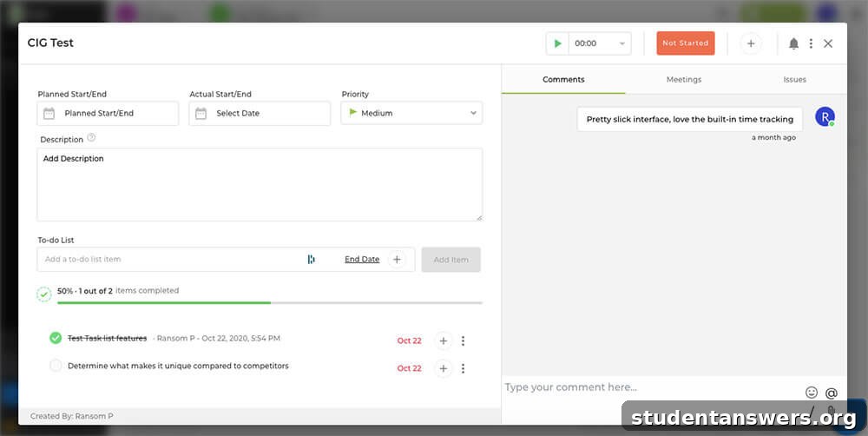This screenshot has height=436, width=868.
Task: Click the R user avatar beside the comment
Action: pyautogui.click(x=825, y=116)
